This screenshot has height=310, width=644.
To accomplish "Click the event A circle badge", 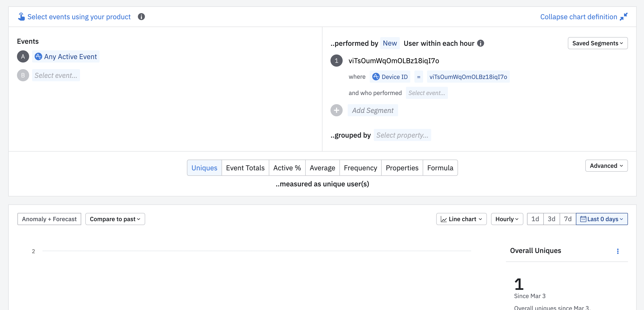I will click(x=23, y=57).
